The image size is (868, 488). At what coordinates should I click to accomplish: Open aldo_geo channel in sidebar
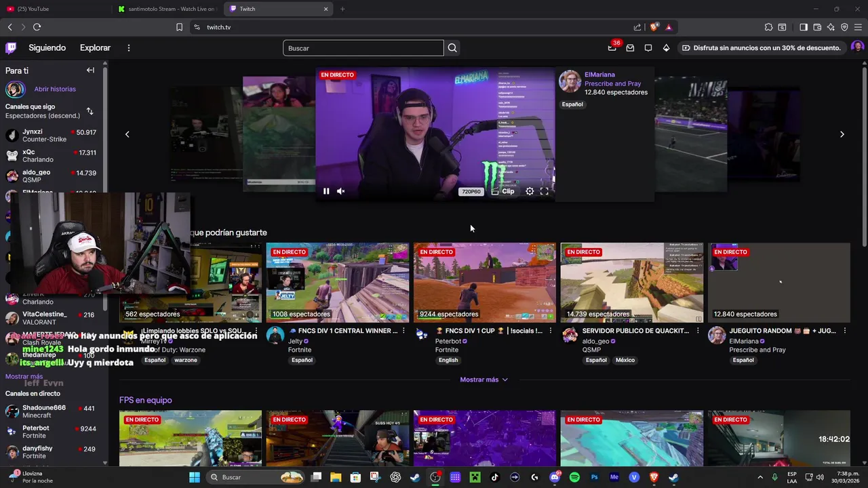[x=52, y=176]
